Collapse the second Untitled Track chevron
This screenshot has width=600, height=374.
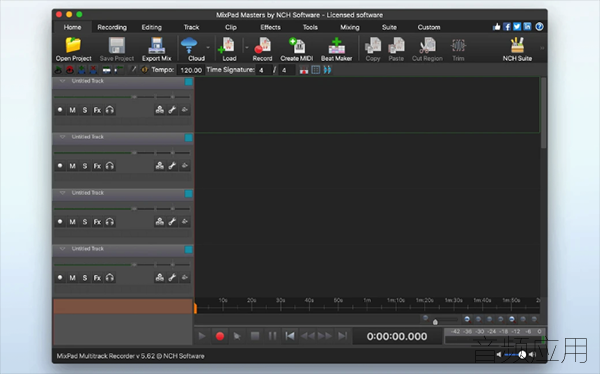pos(62,137)
